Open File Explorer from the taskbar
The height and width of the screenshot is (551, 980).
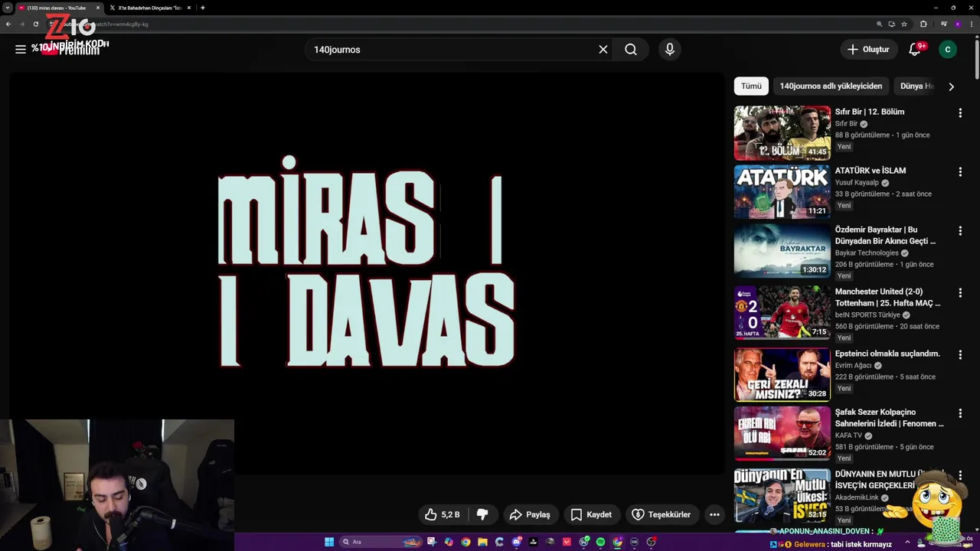tap(482, 542)
